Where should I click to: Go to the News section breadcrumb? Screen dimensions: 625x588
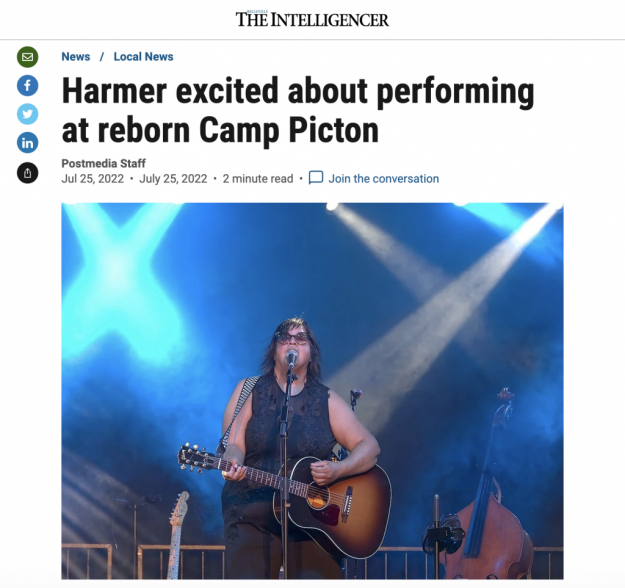pyautogui.click(x=76, y=57)
